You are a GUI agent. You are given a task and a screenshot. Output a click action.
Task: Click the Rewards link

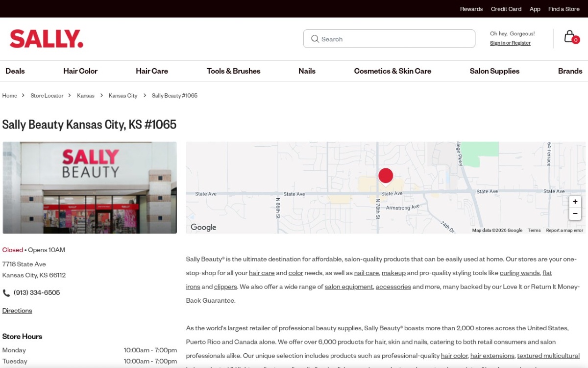471,9
